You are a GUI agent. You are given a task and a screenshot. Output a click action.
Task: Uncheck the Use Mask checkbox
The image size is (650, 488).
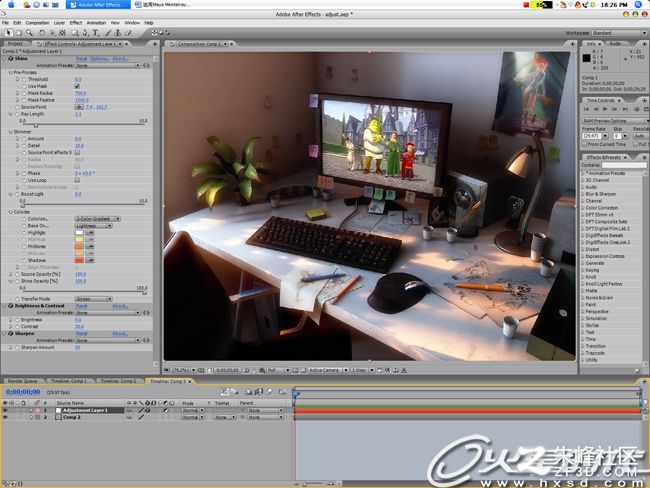click(x=77, y=86)
